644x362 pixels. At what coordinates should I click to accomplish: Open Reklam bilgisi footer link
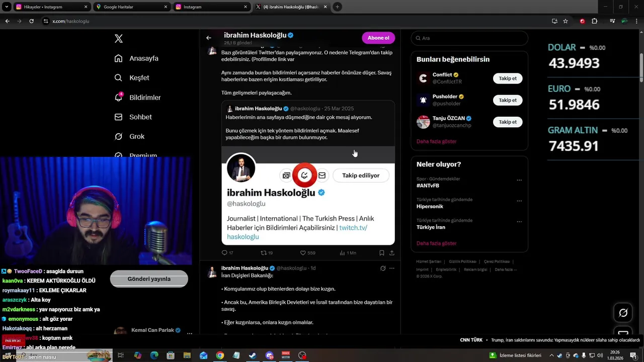475,269
